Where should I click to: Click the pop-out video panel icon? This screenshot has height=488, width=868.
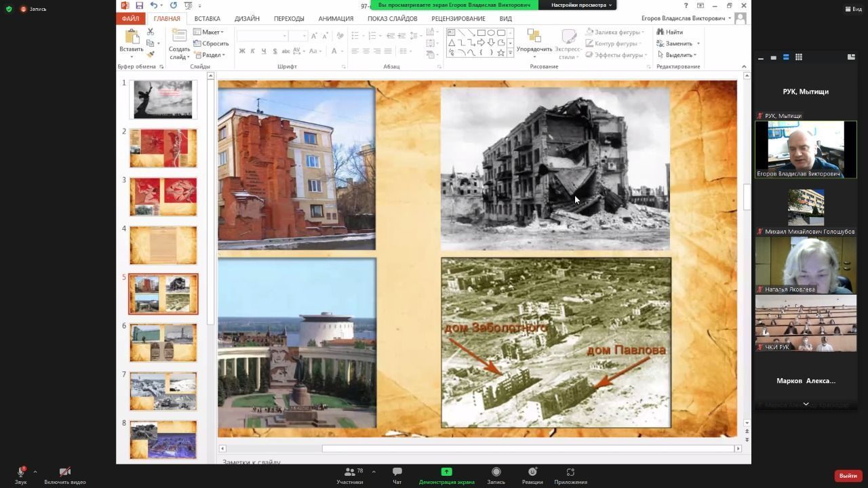(851, 57)
